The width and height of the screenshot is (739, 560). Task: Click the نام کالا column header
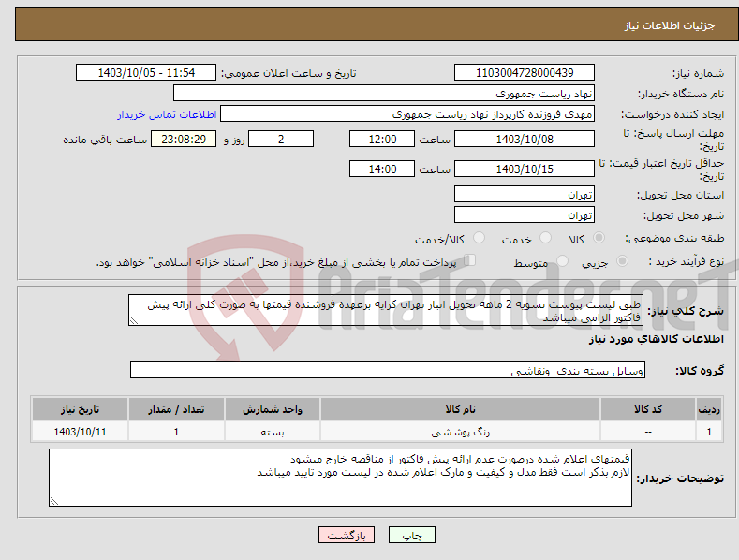click(460, 409)
